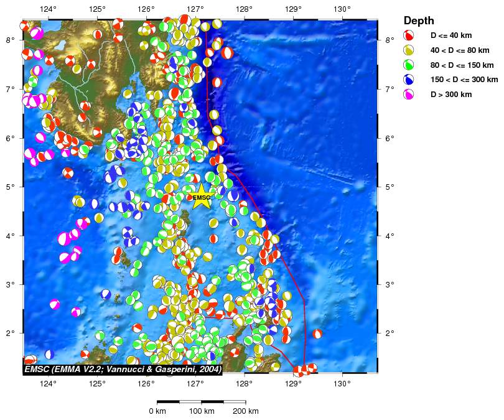Click the olive 40 < D <= 80 km legend icon
The width and height of the screenshot is (504, 420).
[x=409, y=50]
